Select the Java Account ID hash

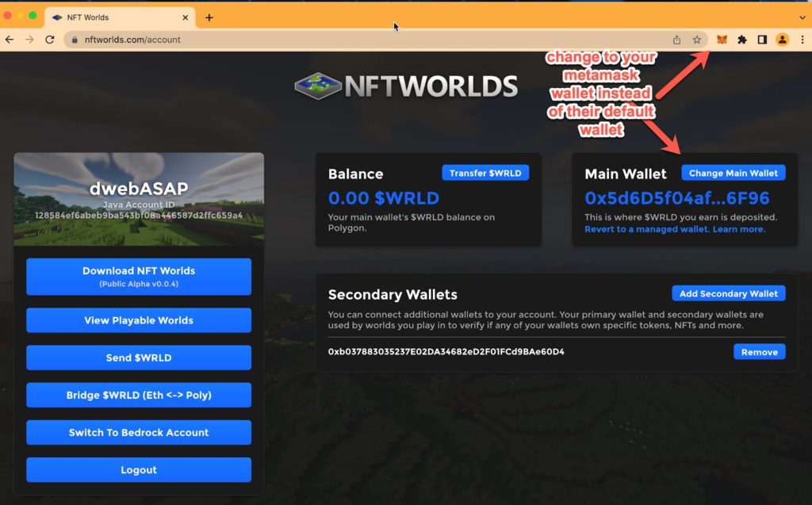[x=139, y=216]
